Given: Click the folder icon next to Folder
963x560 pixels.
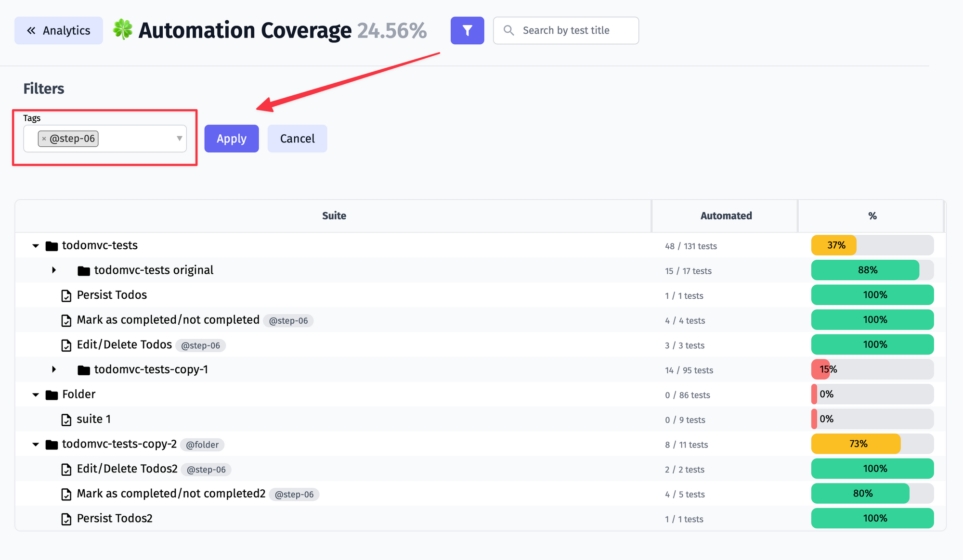Looking at the screenshot, I should point(52,395).
